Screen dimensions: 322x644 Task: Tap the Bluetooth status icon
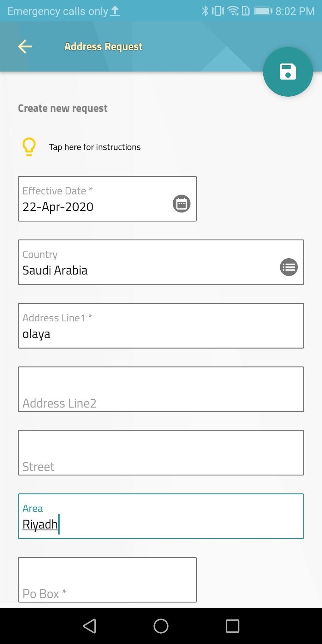click(205, 11)
